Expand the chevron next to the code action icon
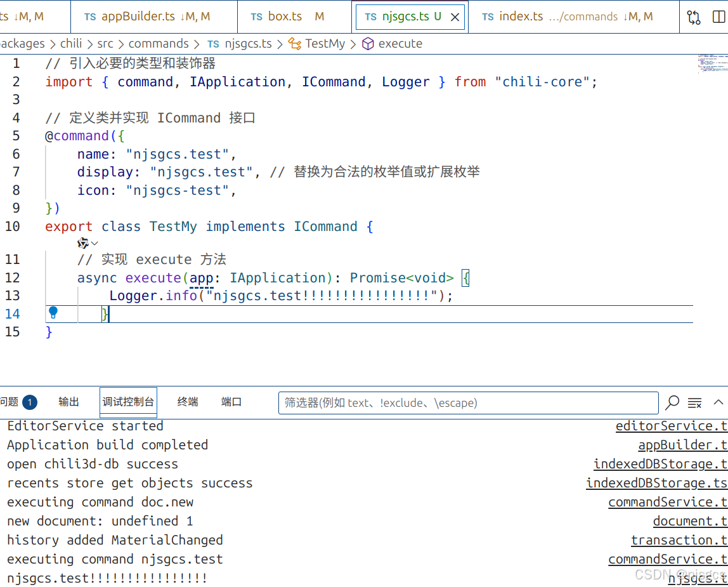The width and height of the screenshot is (728, 587). point(94,243)
